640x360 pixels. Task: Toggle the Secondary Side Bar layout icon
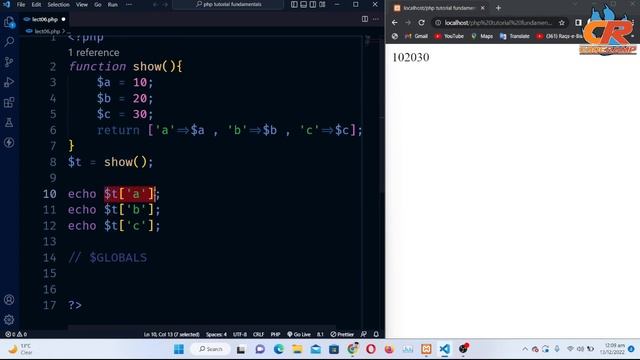pos(313,4)
